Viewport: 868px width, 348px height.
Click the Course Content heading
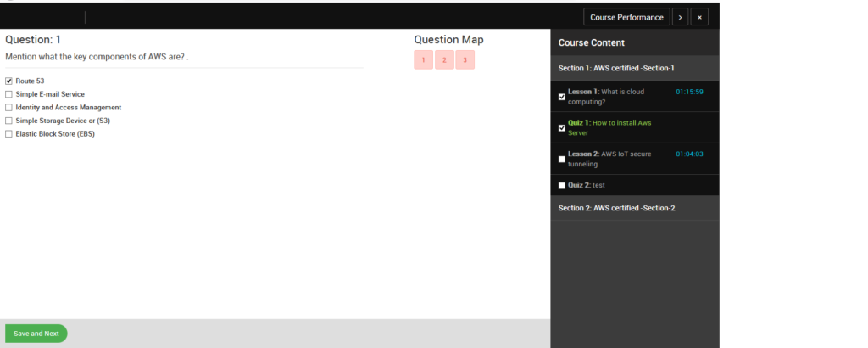tap(591, 42)
